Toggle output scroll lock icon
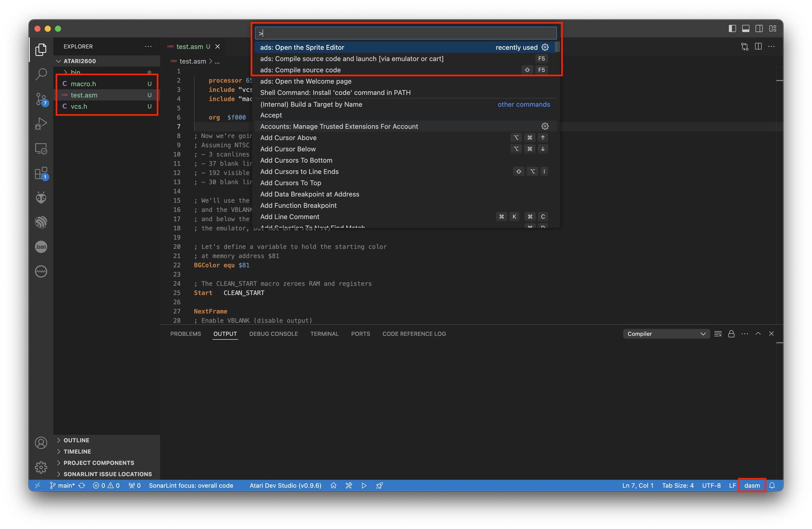 [x=731, y=333]
